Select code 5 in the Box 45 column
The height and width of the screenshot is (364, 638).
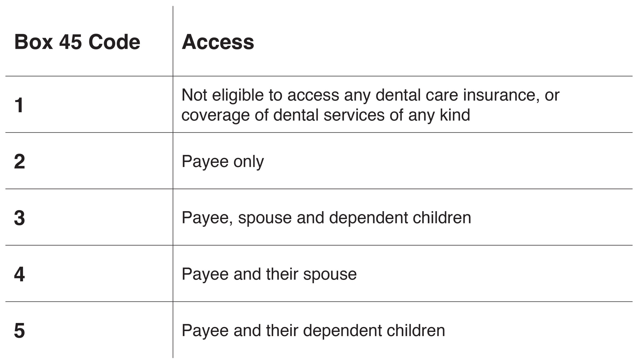tap(19, 330)
